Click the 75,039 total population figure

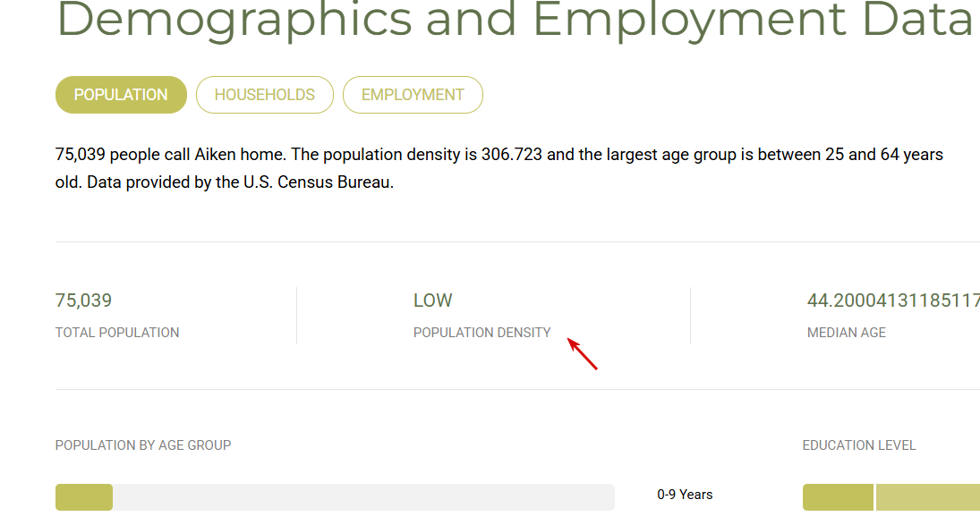click(x=84, y=301)
